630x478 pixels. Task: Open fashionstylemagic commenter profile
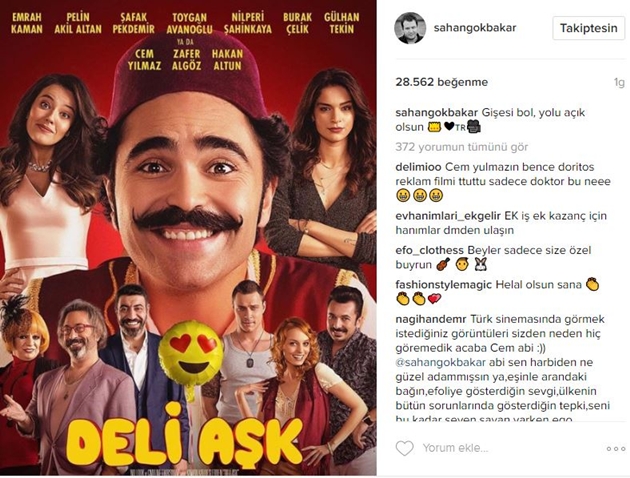click(444, 285)
